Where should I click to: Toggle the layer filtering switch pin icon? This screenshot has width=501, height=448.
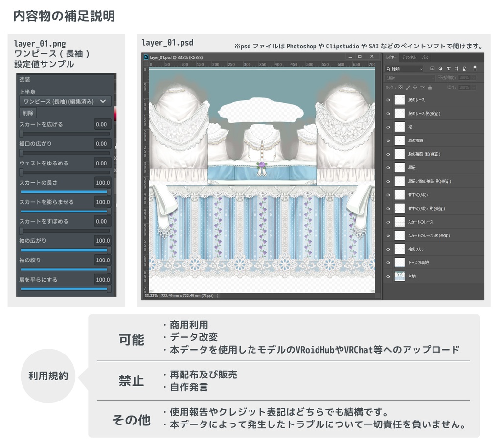[475, 69]
